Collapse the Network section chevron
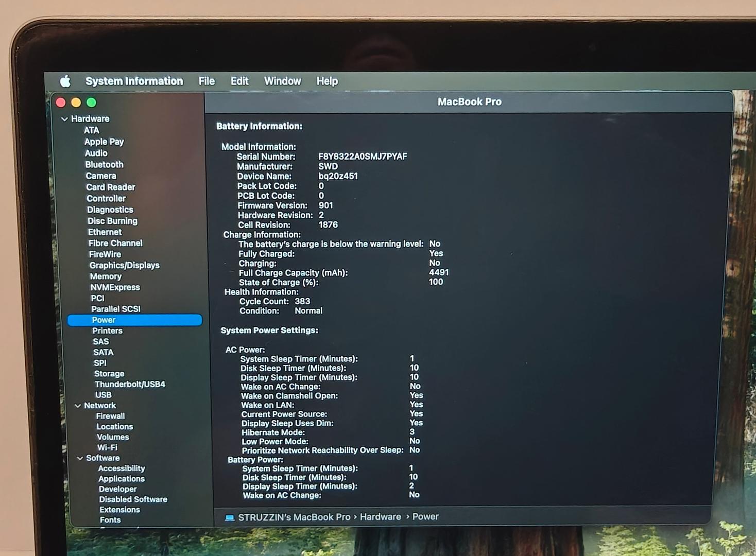The width and height of the screenshot is (756, 556). coord(78,406)
